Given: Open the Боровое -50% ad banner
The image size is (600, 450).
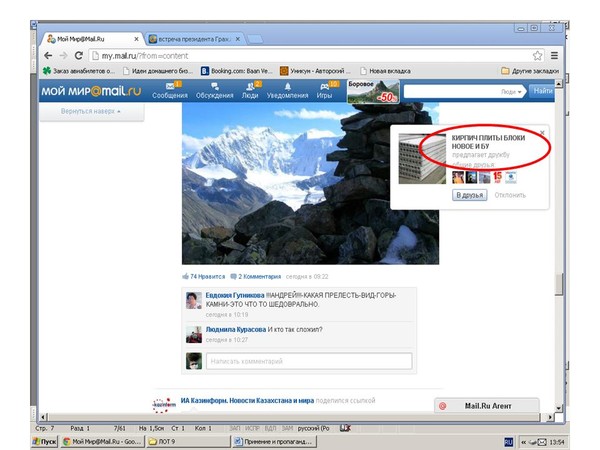Looking at the screenshot, I should click(x=373, y=91).
